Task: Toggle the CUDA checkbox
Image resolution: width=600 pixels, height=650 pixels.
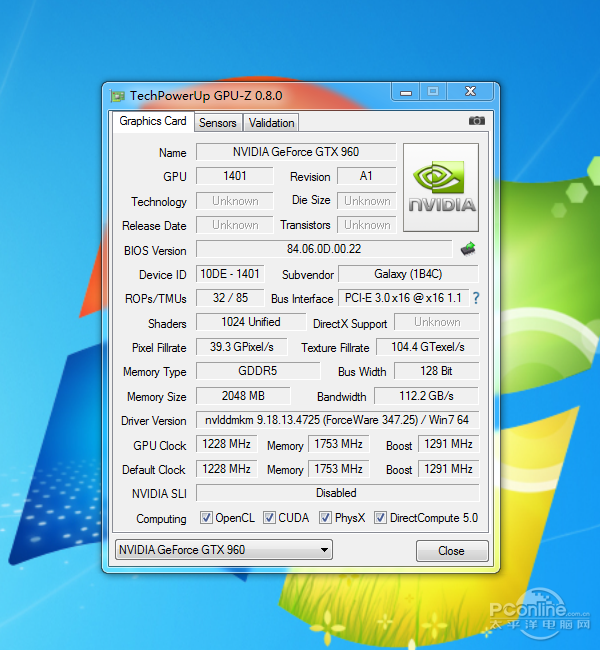Action: [269, 517]
